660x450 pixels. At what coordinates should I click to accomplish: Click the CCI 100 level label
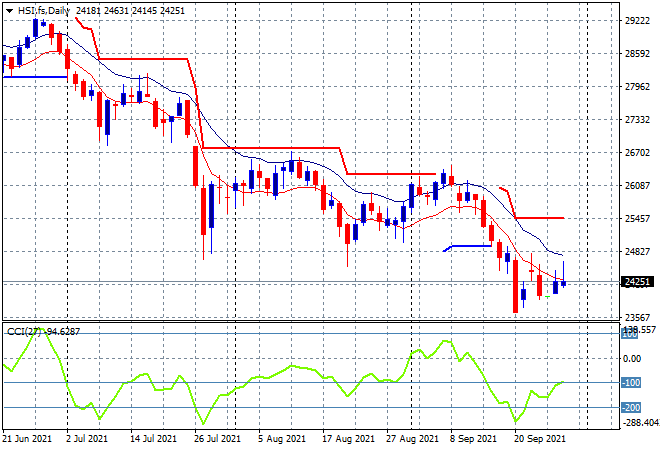(x=630, y=335)
